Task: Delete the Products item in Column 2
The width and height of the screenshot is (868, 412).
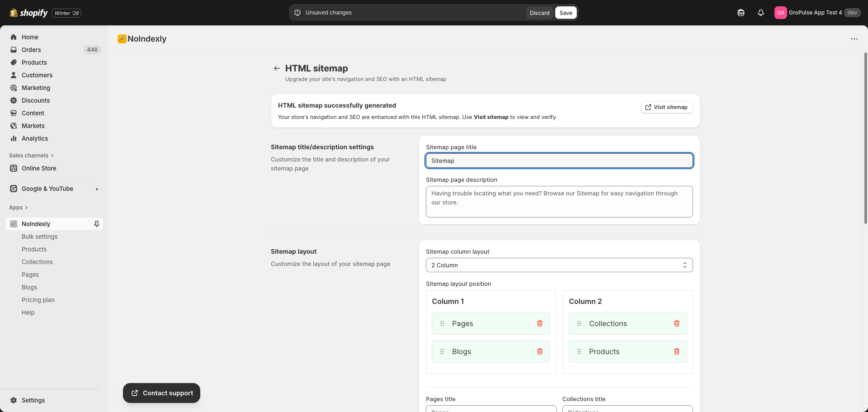Action: point(676,351)
